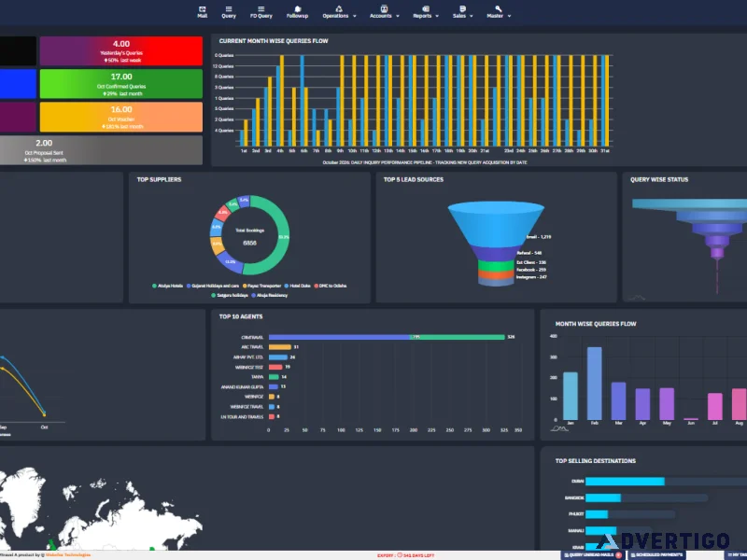Screen dimensions: 747x560
Task: Click the Top Suppliers panel title
Action: point(159,179)
